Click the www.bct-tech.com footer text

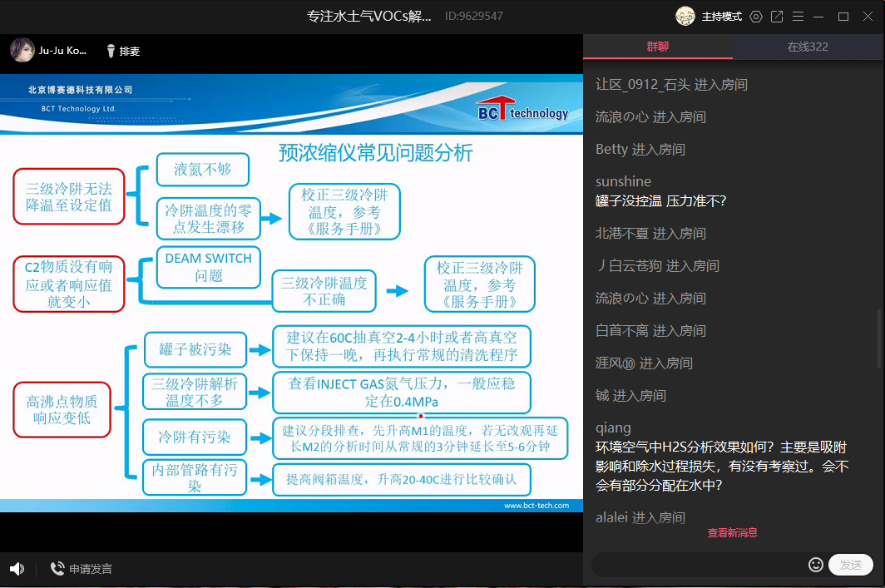pyautogui.click(x=536, y=506)
